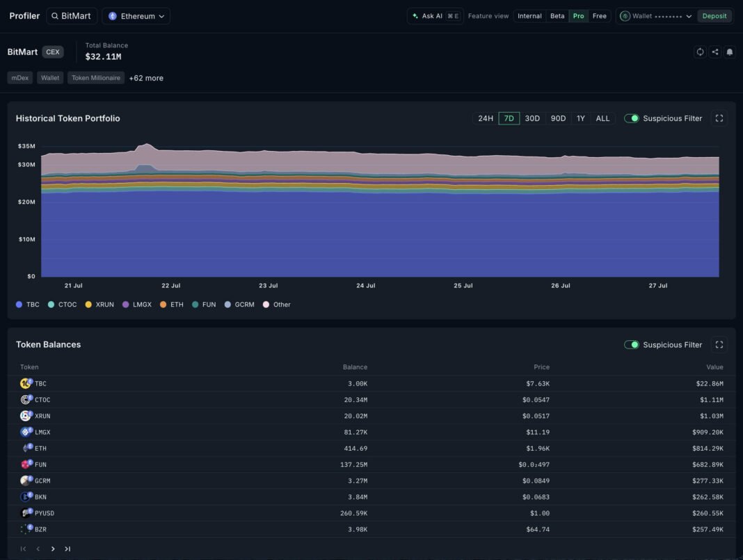743x560 pixels.
Task: Expand Historical Token Portfolio chart to fullscreen
Action: point(719,118)
